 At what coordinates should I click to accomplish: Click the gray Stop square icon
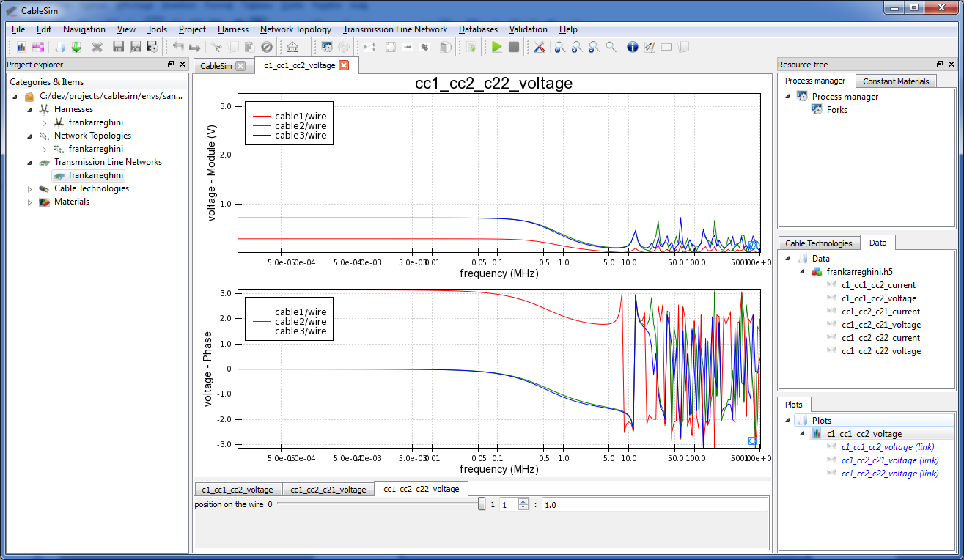(514, 47)
